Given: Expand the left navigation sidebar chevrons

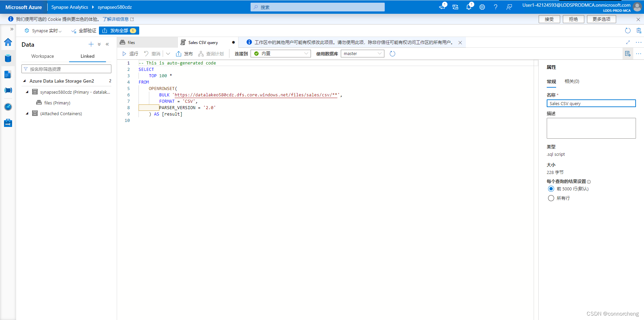Looking at the screenshot, I should click(12, 29).
